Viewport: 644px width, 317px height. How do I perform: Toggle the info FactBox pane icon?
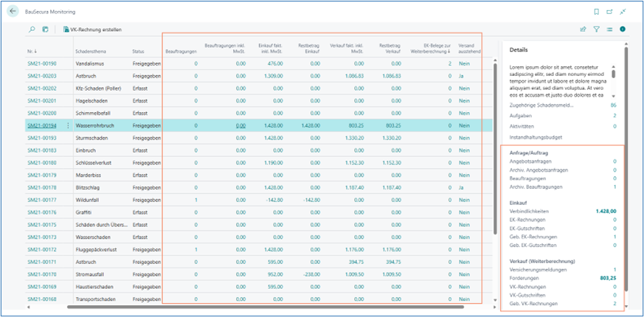pos(623,29)
